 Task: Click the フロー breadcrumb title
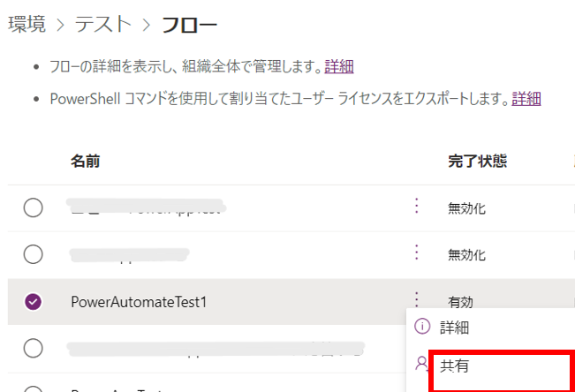click(190, 25)
